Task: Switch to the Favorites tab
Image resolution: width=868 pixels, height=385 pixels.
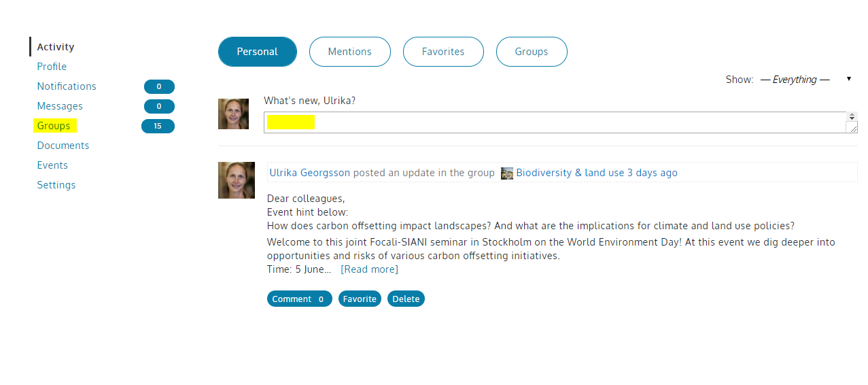Action: 443,52
